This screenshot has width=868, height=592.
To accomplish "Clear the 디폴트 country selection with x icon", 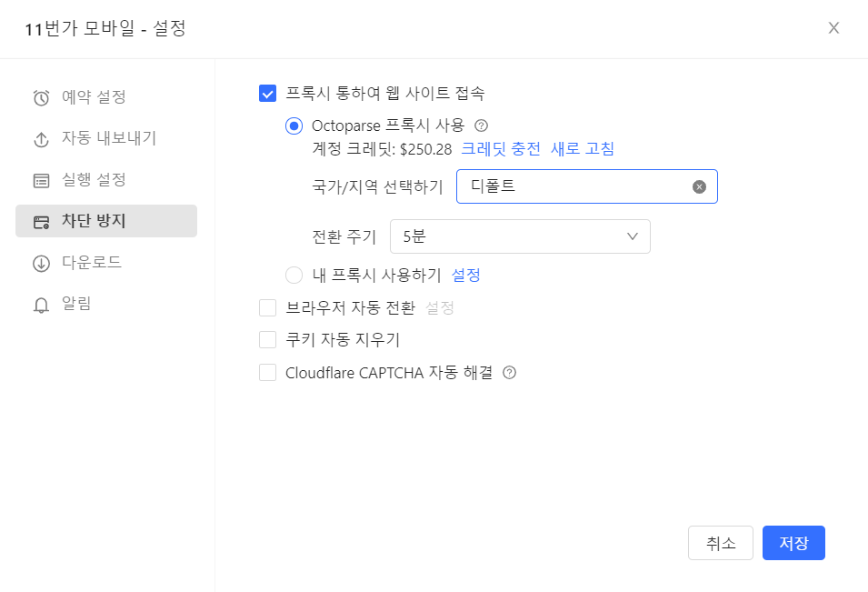I will (699, 186).
